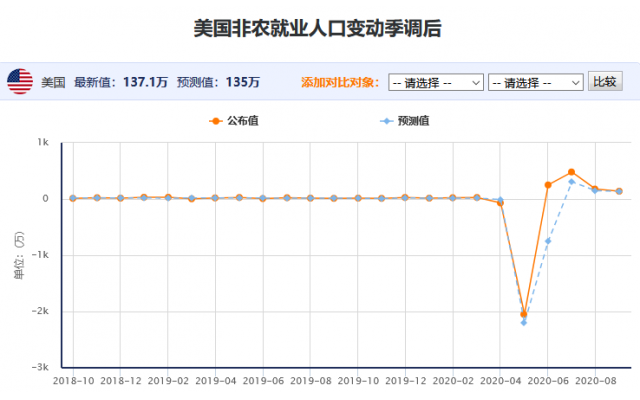Click the 2019-10 x-axis label
This screenshot has width=640, height=400.
358,381
